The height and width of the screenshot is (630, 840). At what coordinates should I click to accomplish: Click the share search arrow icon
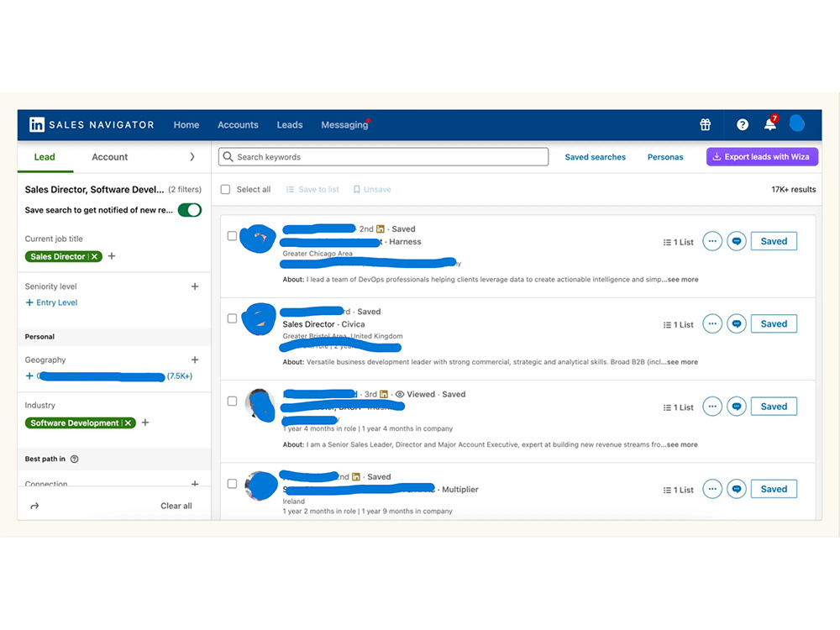[34, 506]
